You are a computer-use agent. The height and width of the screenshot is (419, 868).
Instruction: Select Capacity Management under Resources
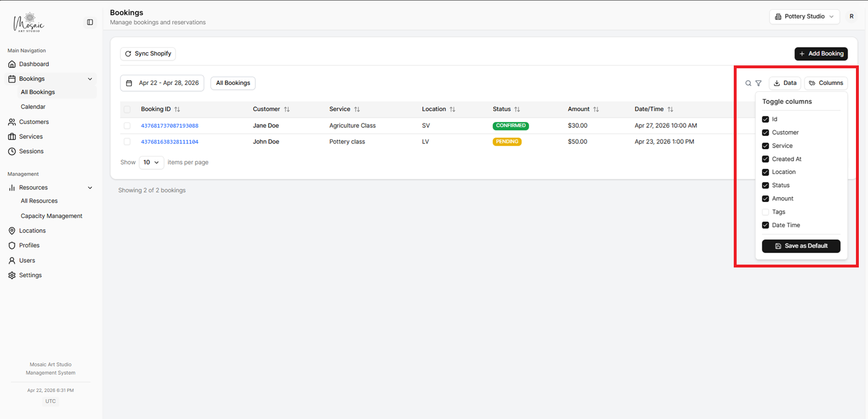(51, 215)
